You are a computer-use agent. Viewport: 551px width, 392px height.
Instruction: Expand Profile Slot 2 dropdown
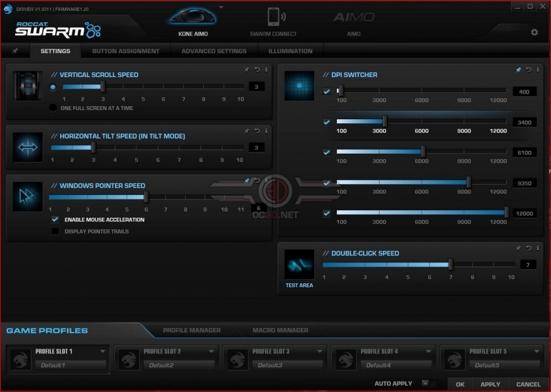(x=211, y=351)
